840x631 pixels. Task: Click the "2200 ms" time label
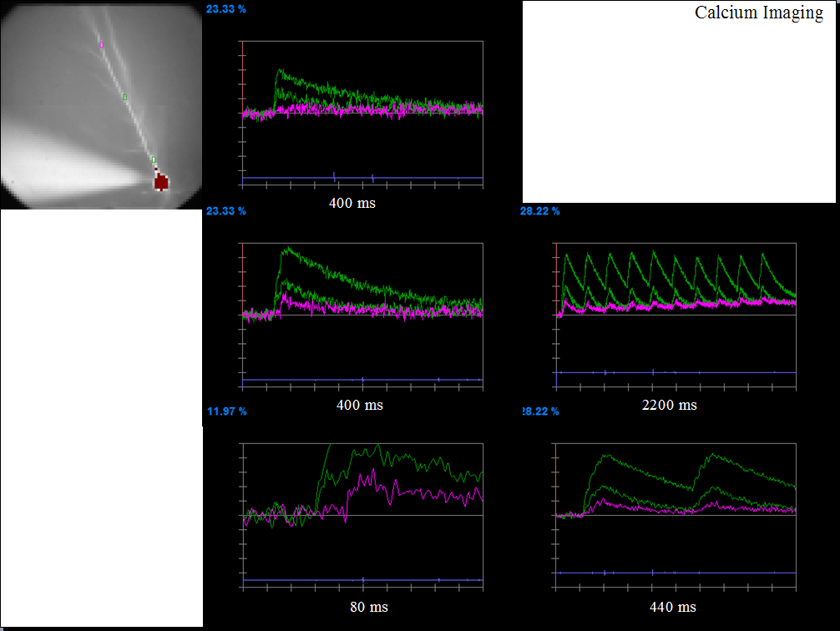point(669,405)
